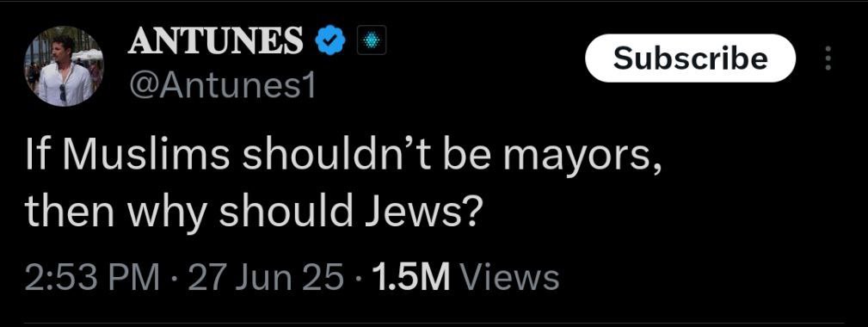Screen dimensions: 868x327
Task: Click the bold 1.5M number
Action: pyautogui.click(x=412, y=278)
